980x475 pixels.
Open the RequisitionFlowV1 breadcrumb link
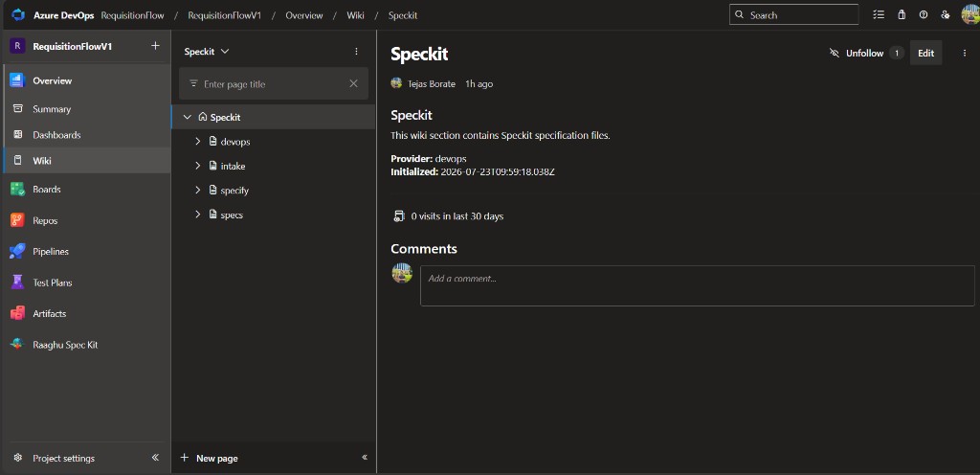tap(224, 15)
